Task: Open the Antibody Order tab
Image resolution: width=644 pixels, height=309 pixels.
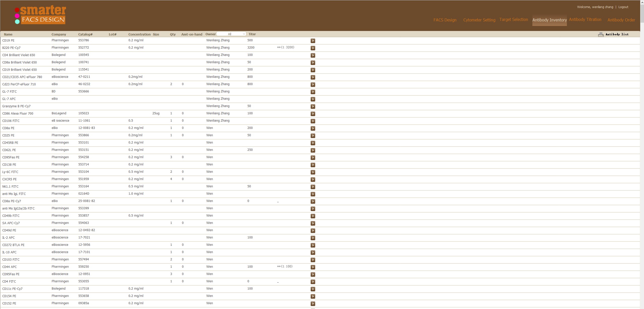Action: click(x=621, y=20)
